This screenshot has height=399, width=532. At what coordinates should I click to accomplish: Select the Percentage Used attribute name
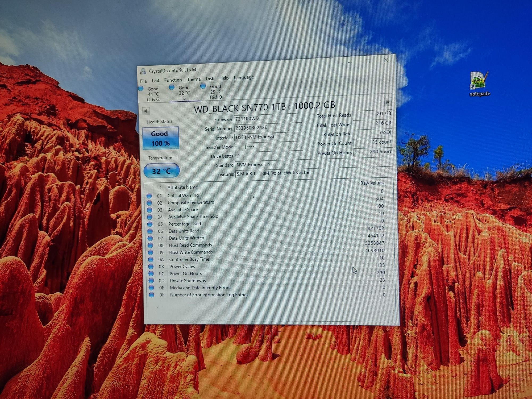pyautogui.click(x=185, y=224)
